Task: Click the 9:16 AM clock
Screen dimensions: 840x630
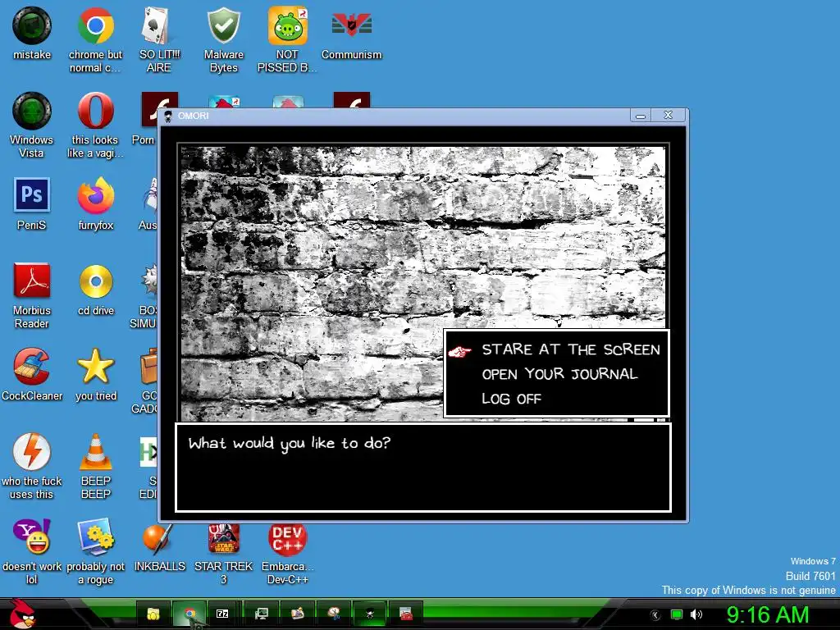Action: click(x=767, y=614)
